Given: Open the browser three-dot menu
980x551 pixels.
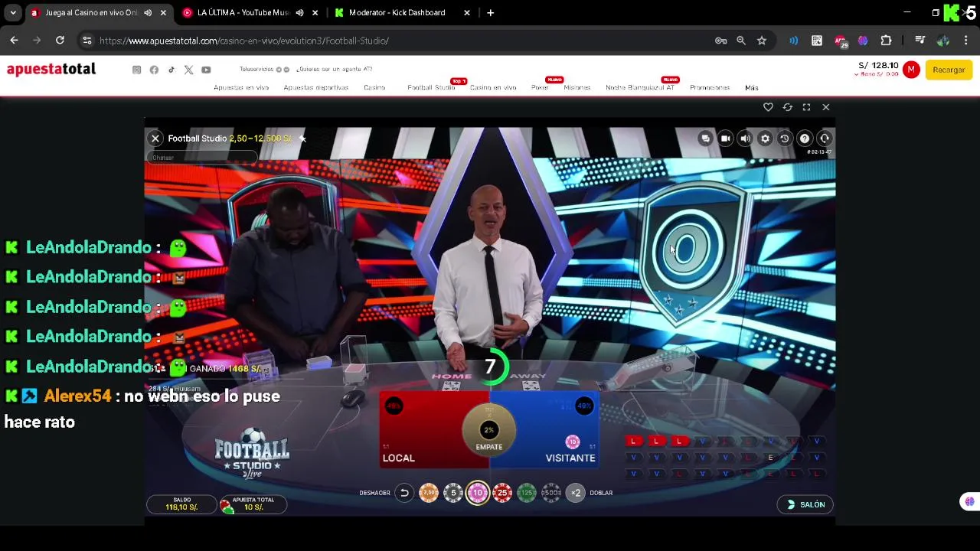Looking at the screenshot, I should pos(965,41).
